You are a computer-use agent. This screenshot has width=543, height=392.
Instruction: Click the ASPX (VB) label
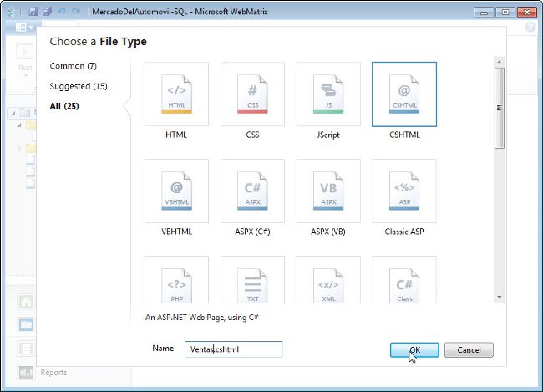(328, 232)
